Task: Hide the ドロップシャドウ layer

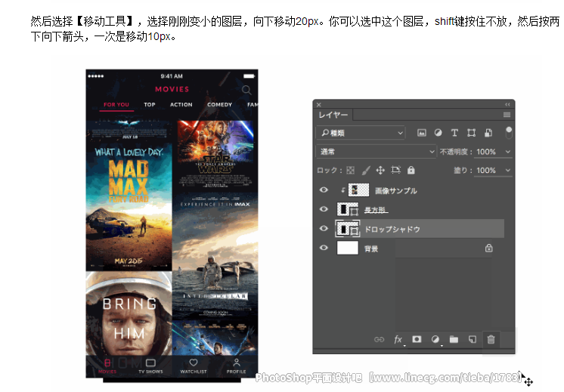Action: tap(324, 228)
